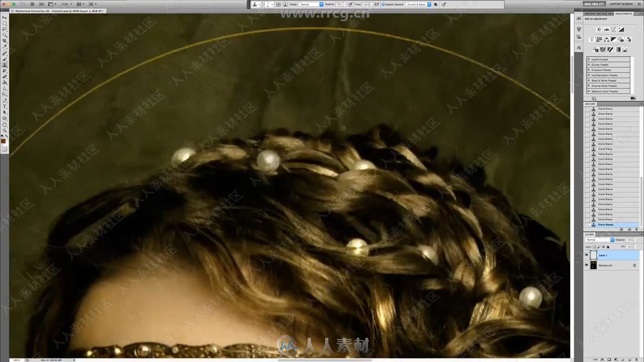This screenshot has width=644, height=362.
Task: Select the Healing Brush tool
Action: (5, 53)
